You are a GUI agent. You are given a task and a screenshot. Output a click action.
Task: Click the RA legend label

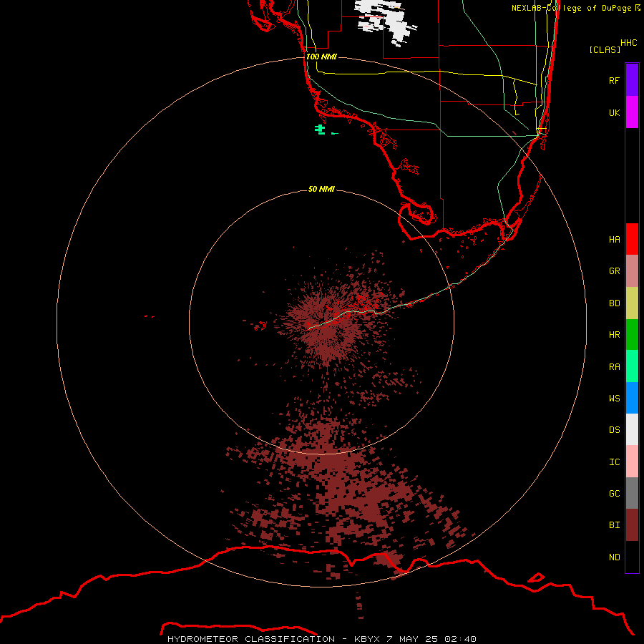click(614, 367)
